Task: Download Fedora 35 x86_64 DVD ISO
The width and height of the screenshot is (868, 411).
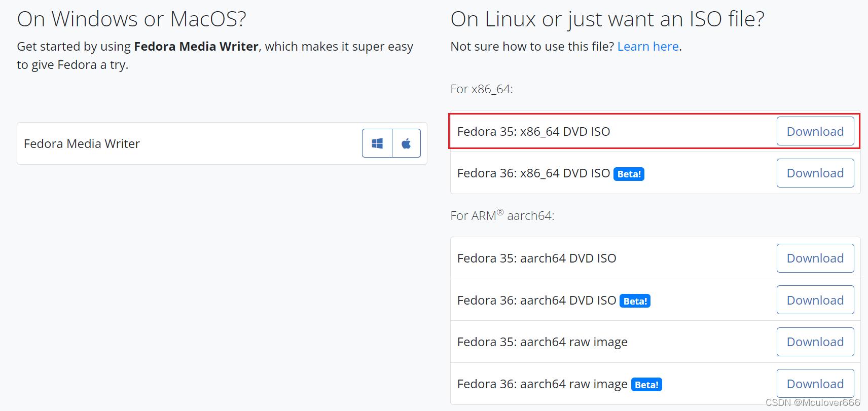Action: [815, 131]
